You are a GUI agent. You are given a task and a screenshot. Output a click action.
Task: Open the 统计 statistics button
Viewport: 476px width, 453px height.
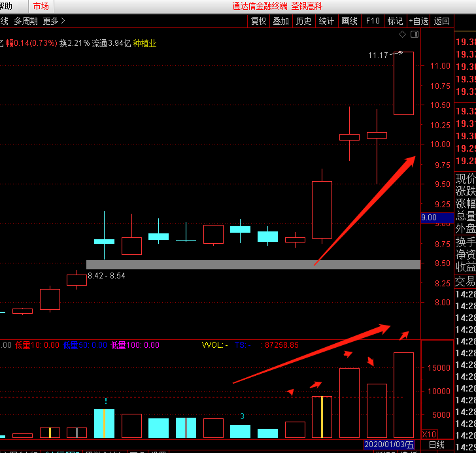click(x=326, y=21)
